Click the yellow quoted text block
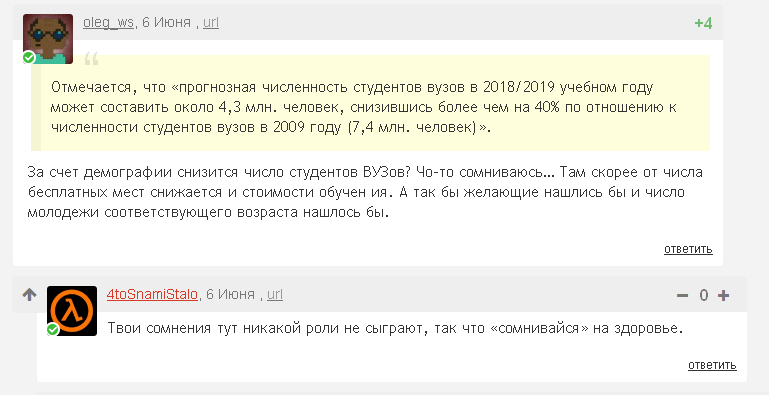The image size is (769, 395). tap(370, 103)
